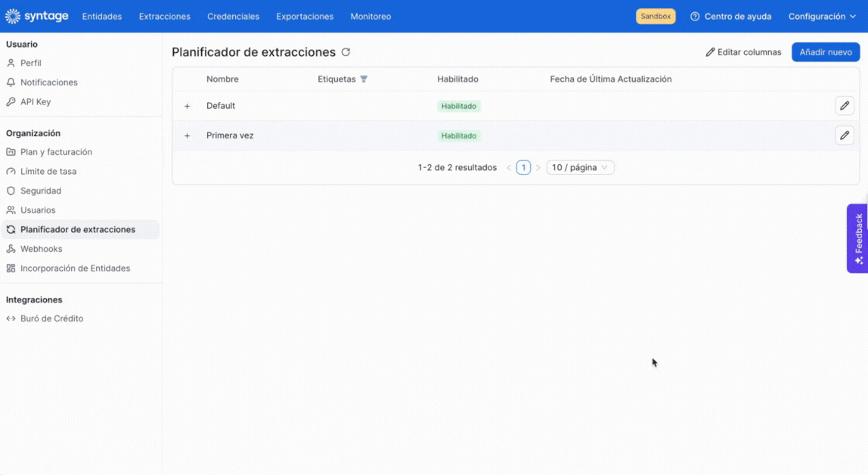This screenshot has width=868, height=475.
Task: Open the Credenciales menu item
Action: (233, 17)
